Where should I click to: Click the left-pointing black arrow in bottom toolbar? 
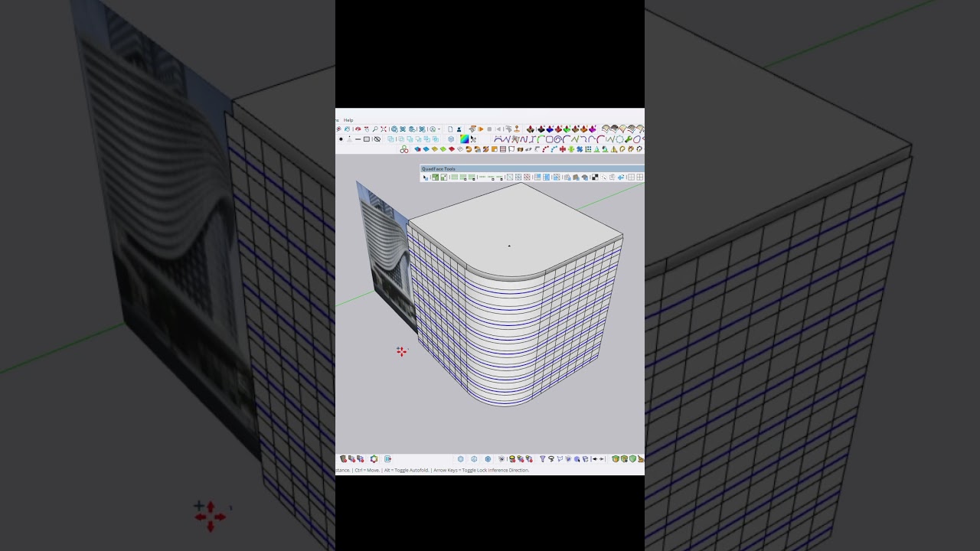tap(594, 459)
